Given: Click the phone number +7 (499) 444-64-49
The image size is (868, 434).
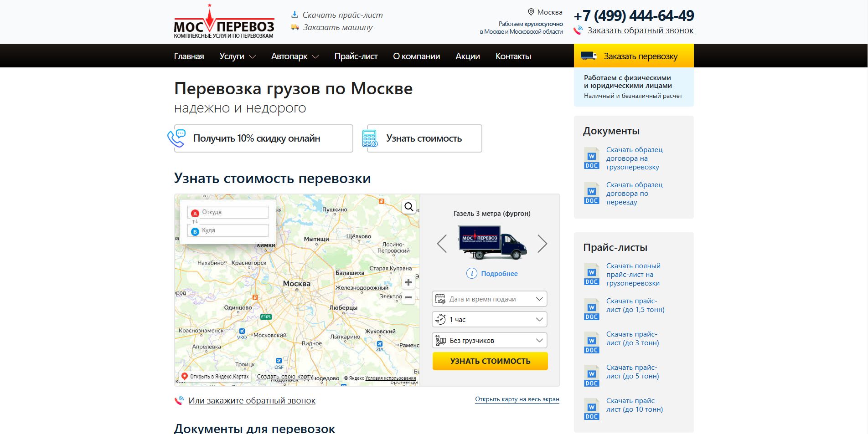Looking at the screenshot, I should click(x=634, y=16).
